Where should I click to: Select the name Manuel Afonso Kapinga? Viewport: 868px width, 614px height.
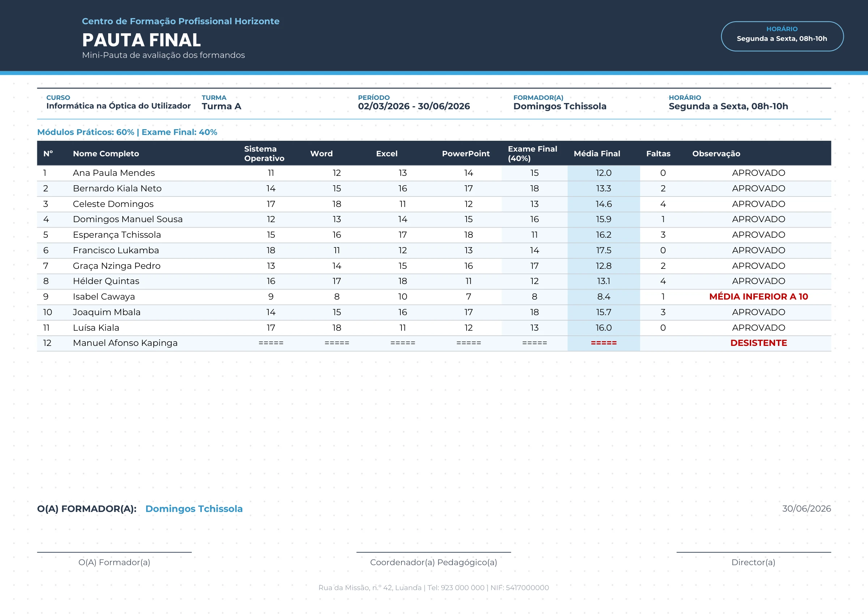(x=125, y=343)
